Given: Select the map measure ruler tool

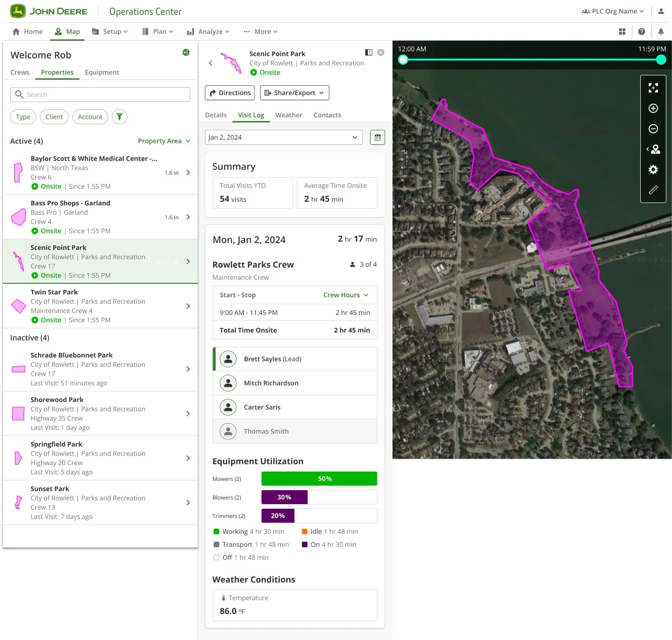Looking at the screenshot, I should [653, 190].
